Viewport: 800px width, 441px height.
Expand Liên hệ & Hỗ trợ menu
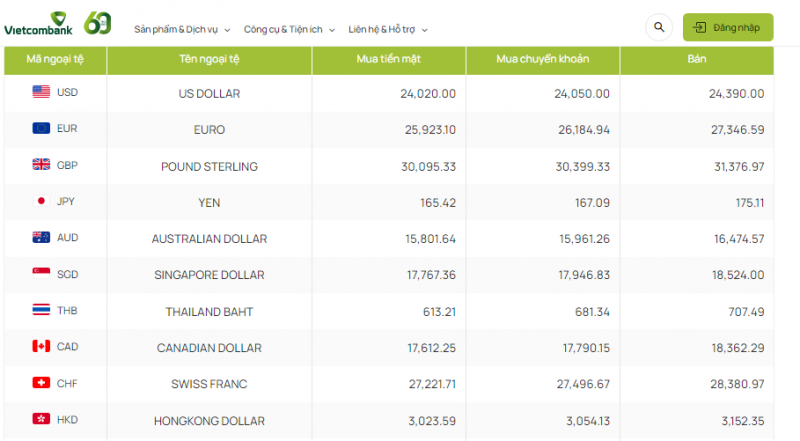click(390, 29)
